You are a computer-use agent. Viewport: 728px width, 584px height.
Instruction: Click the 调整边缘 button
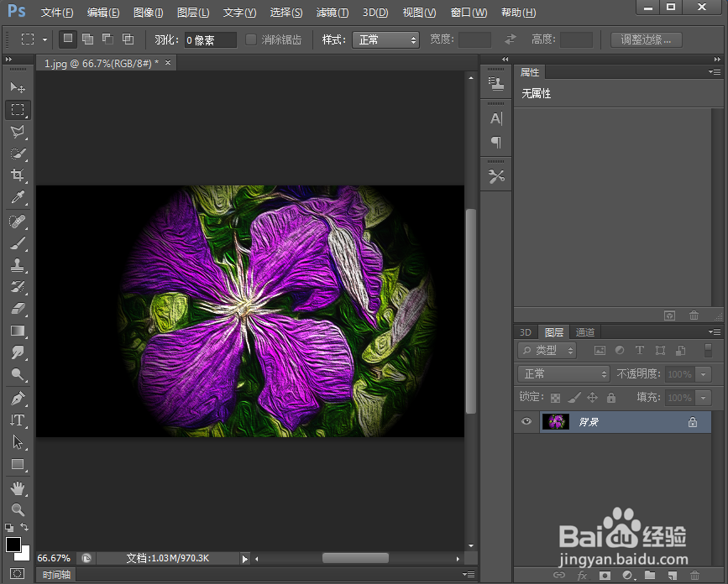pos(647,40)
